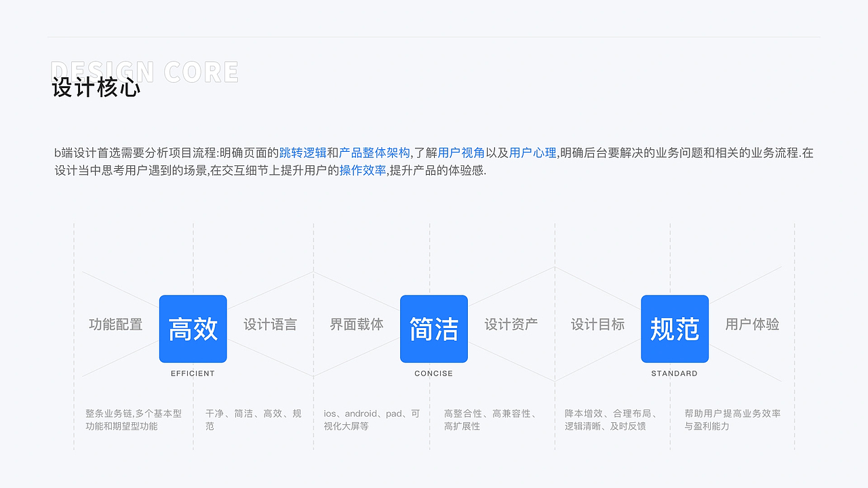The height and width of the screenshot is (488, 868).
Task: Click the ios、android、pad description
Action: click(x=372, y=420)
